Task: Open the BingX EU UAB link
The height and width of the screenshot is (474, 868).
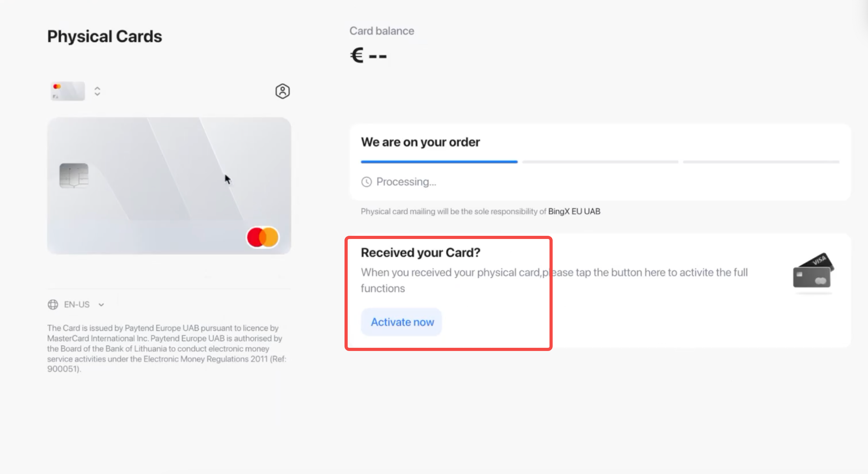Action: (x=574, y=211)
